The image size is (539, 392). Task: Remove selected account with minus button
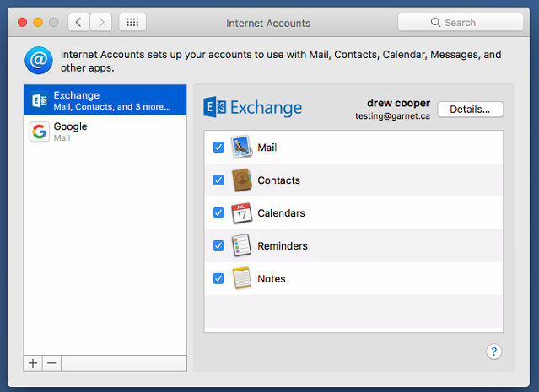[51, 363]
